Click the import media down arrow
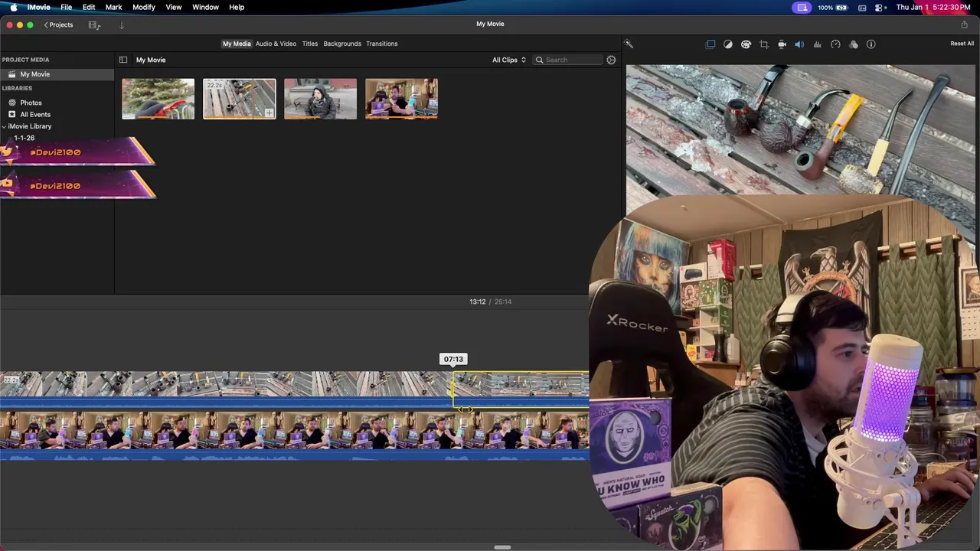980x551 pixels. coord(121,24)
